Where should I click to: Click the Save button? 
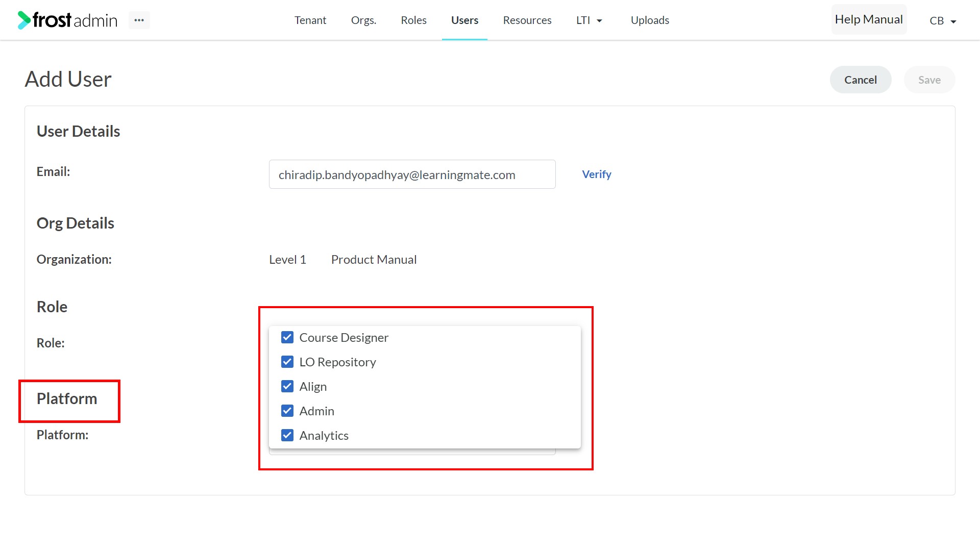point(929,80)
